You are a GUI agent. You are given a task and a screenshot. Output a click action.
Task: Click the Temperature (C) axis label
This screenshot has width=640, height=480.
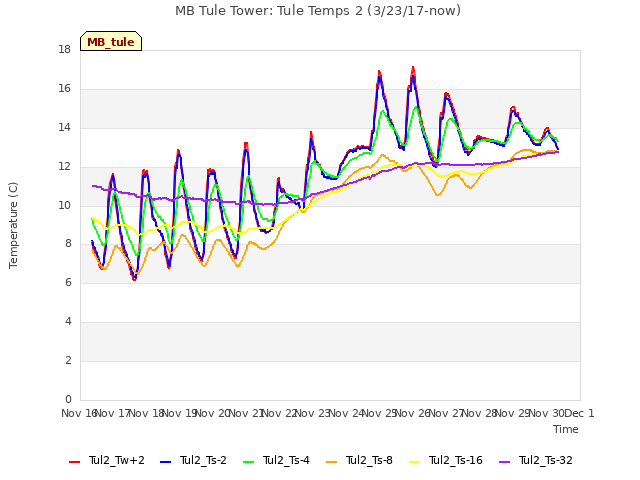(13, 225)
